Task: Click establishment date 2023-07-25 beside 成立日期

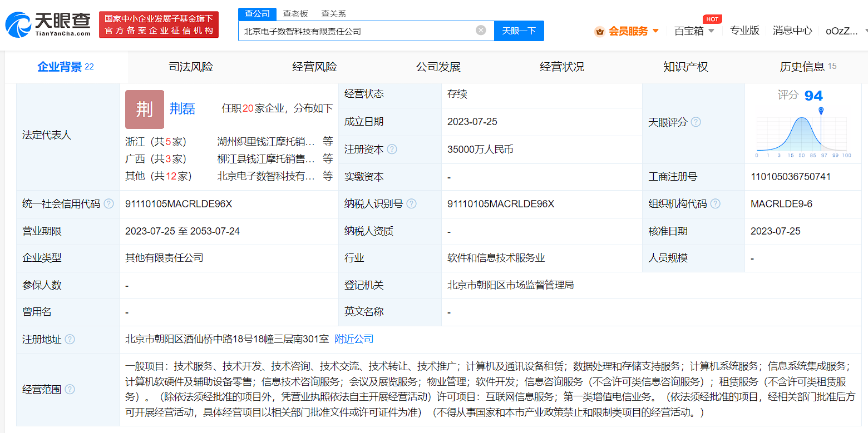Action: (472, 122)
